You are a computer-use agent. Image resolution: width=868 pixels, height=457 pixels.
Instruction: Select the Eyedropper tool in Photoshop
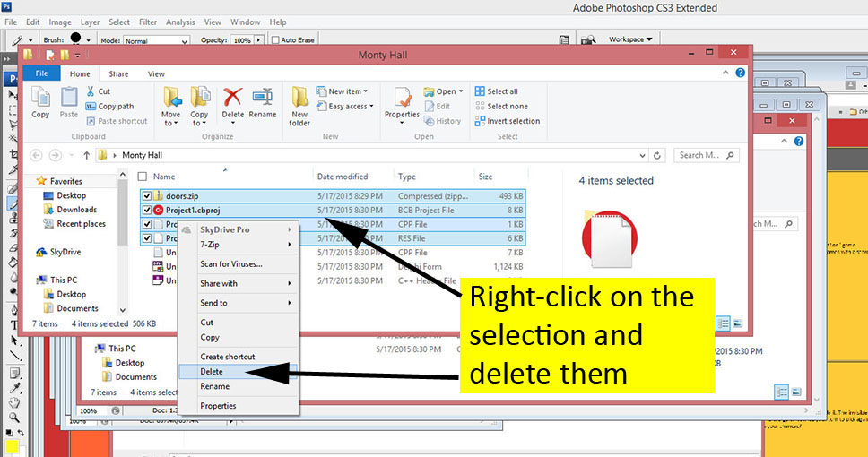[x=13, y=388]
